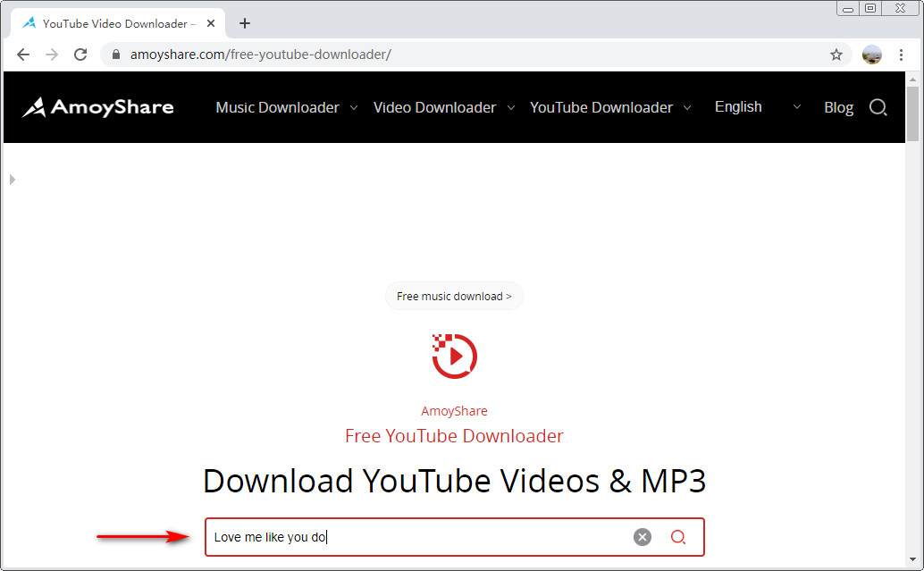The height and width of the screenshot is (571, 924).
Task: Click the address bar URL
Action: click(260, 55)
